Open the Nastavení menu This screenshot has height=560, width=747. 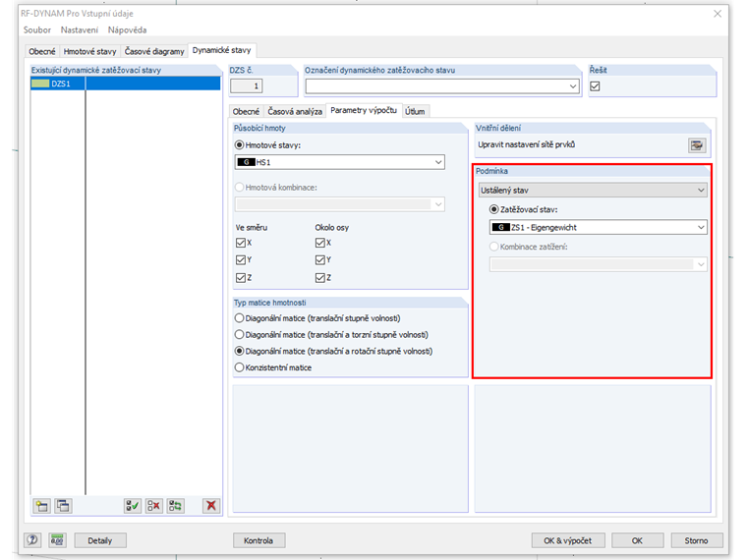79,30
